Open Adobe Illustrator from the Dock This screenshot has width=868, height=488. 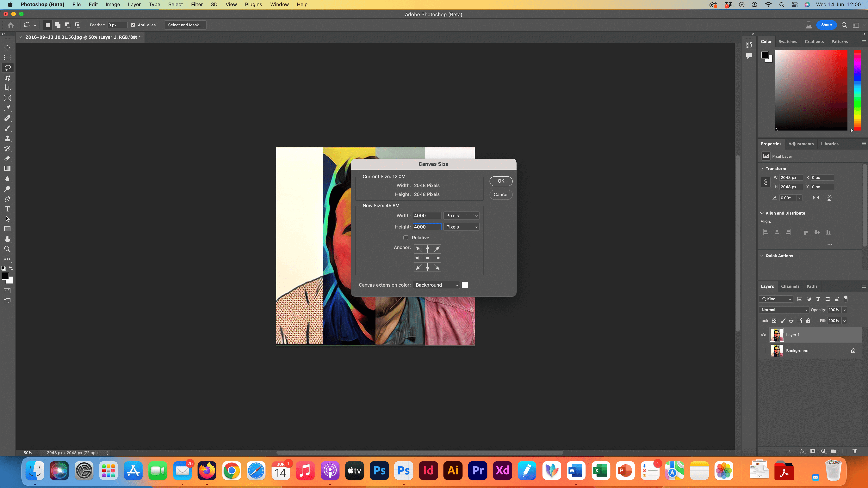453,471
